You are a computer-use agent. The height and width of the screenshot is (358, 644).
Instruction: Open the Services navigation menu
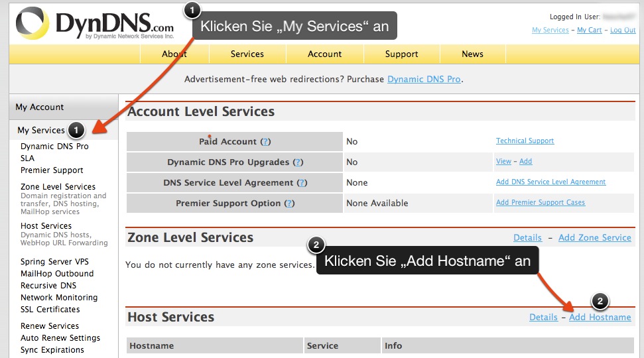tap(247, 54)
